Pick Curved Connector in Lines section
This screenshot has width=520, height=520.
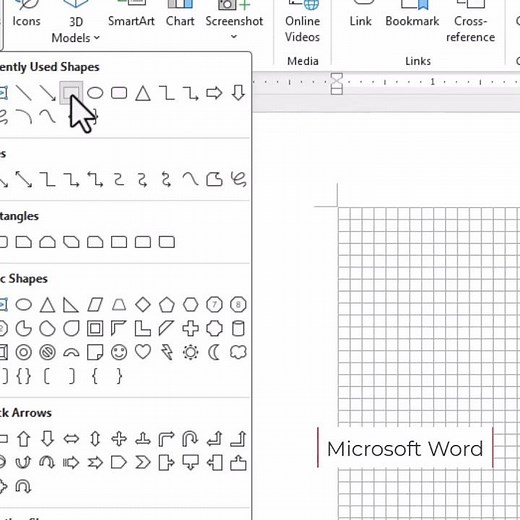point(119,179)
